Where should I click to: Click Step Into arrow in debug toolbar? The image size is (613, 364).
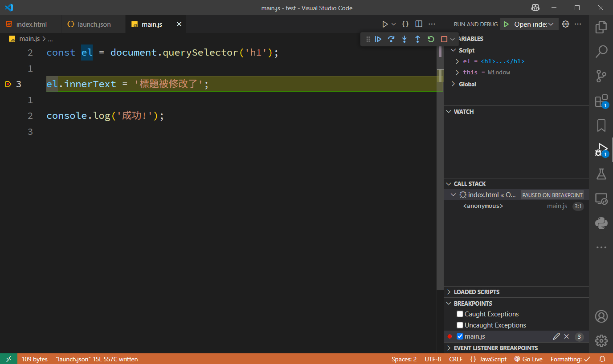[405, 39]
